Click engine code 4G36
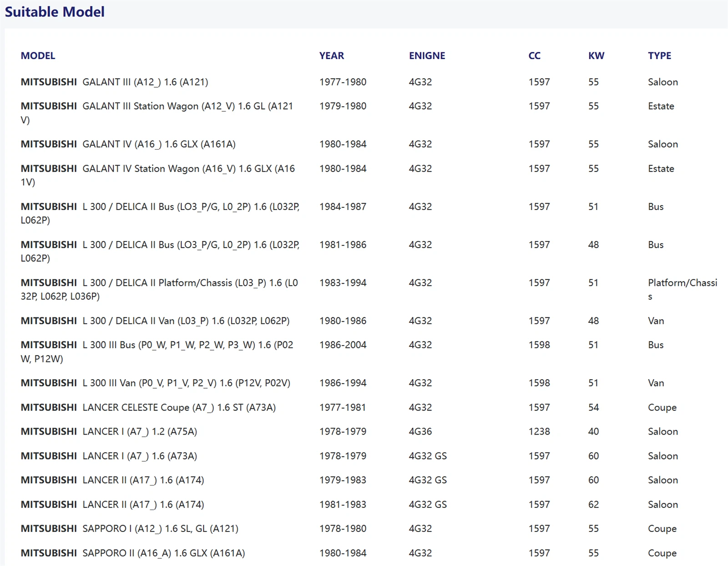The width and height of the screenshot is (728, 566). [420, 431]
